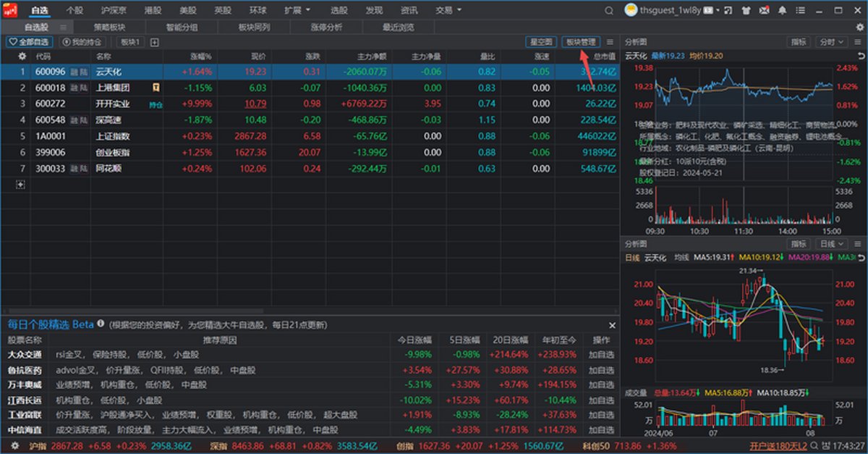Close the 每日个股精选 panel
The image size is (868, 454).
[x=612, y=326]
